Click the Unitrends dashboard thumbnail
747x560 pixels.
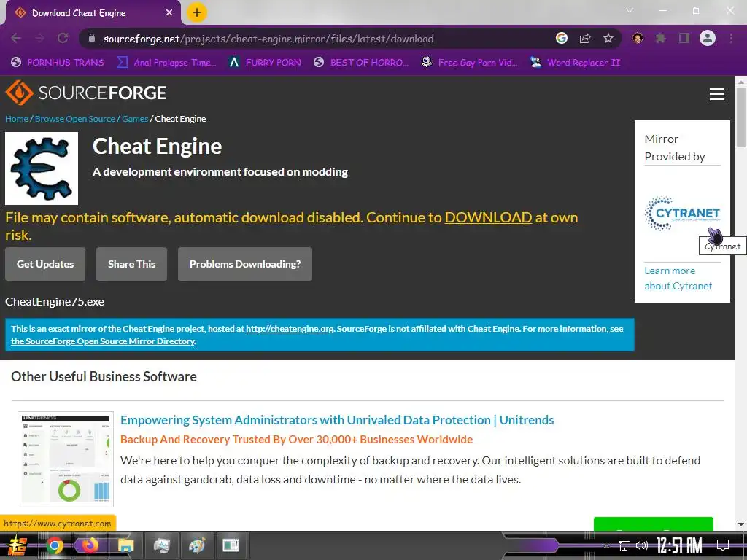(x=66, y=459)
